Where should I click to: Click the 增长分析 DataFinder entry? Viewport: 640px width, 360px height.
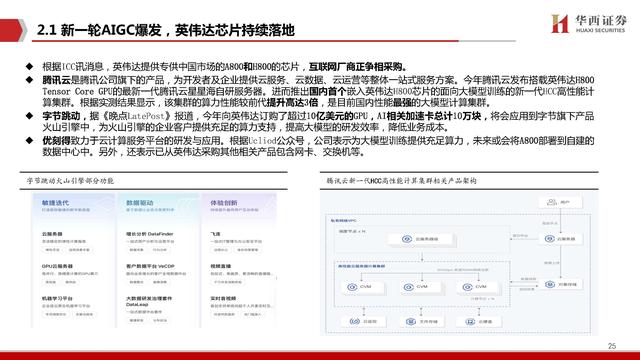coord(150,234)
